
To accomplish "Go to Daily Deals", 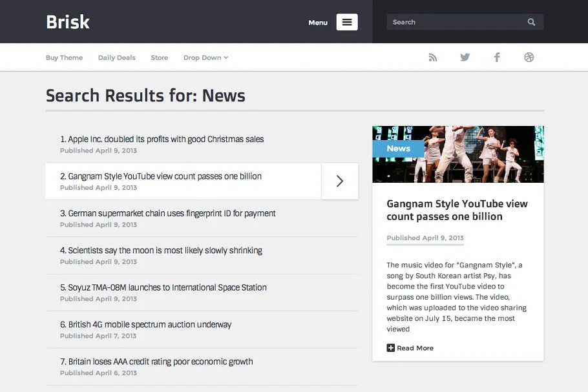I will pos(116,57).
